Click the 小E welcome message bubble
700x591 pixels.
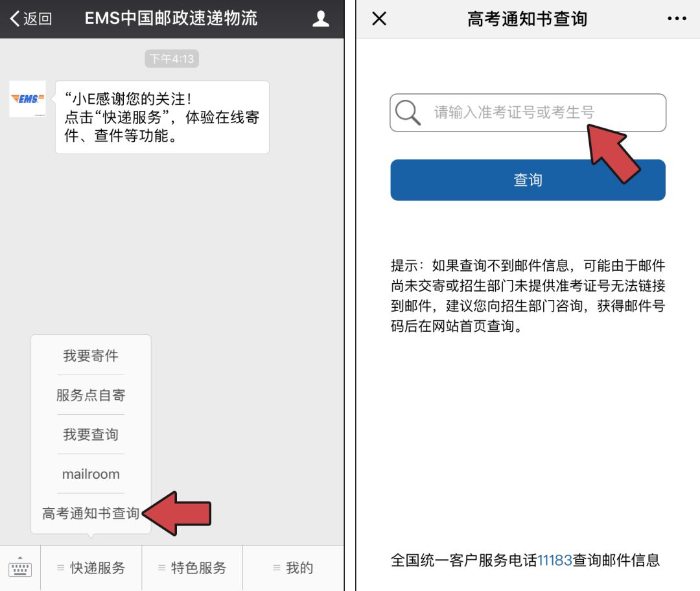(x=162, y=117)
